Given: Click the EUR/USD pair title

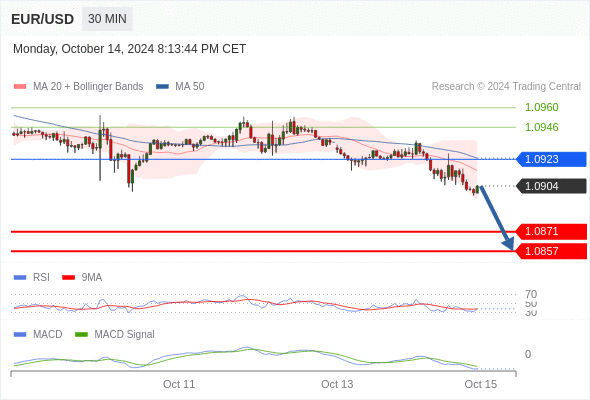Looking at the screenshot, I should click(43, 19).
